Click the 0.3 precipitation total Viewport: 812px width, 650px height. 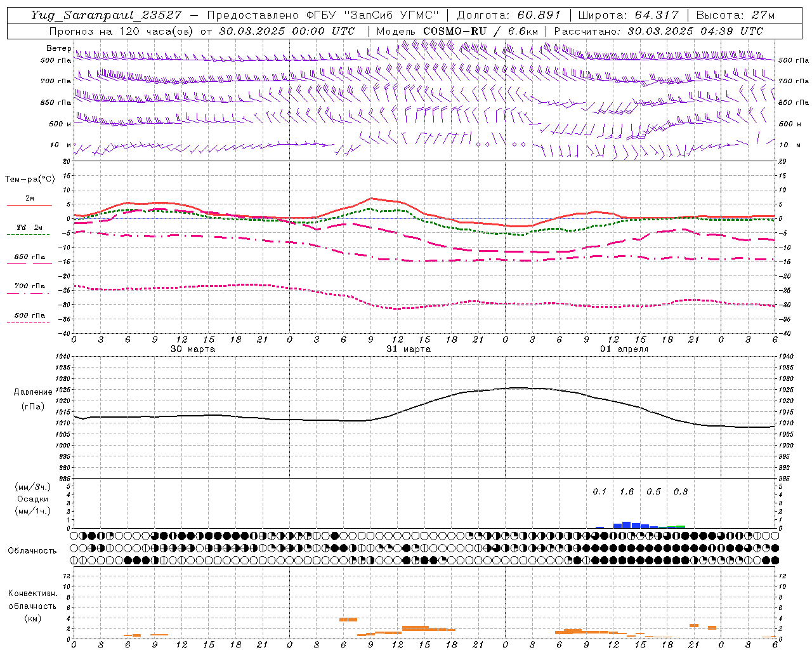click(681, 492)
